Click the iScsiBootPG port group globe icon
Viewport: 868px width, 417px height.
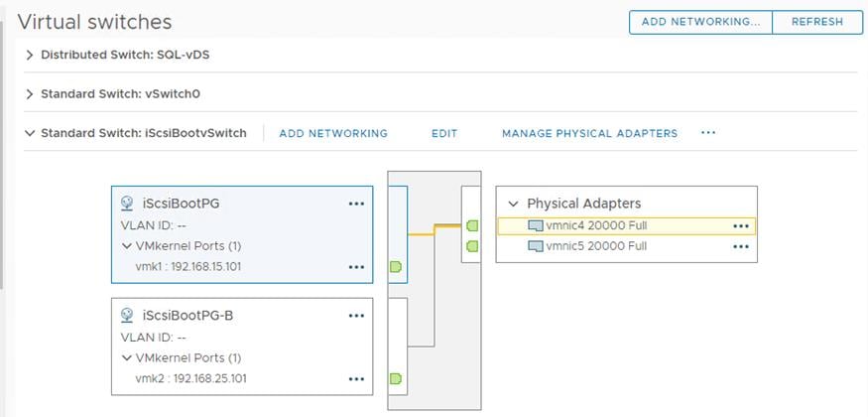coord(127,204)
